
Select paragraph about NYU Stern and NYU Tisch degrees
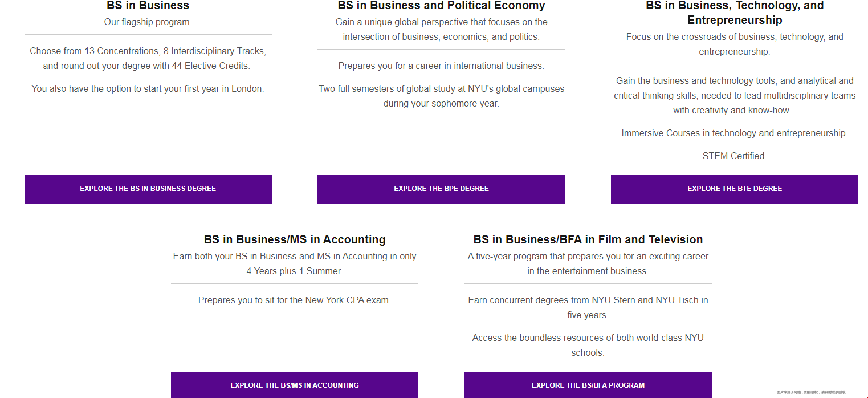[x=588, y=307]
